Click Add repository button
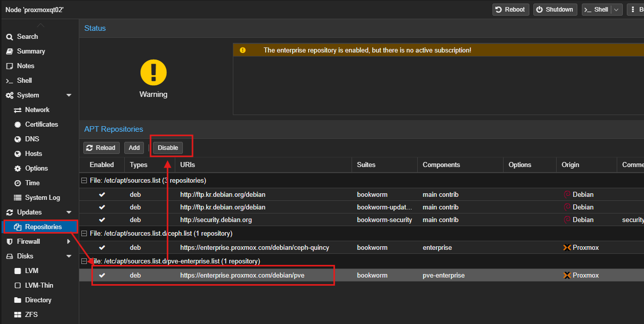This screenshot has width=644, height=324. [134, 147]
